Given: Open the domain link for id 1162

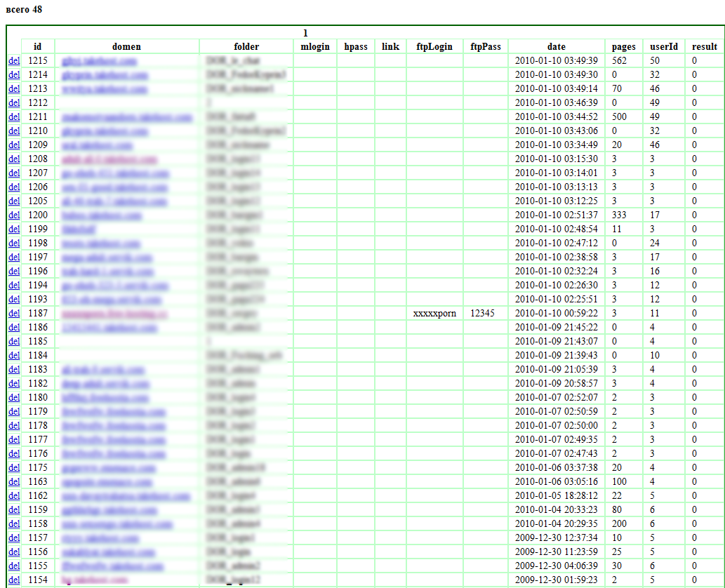Looking at the screenshot, I should click(126, 496).
